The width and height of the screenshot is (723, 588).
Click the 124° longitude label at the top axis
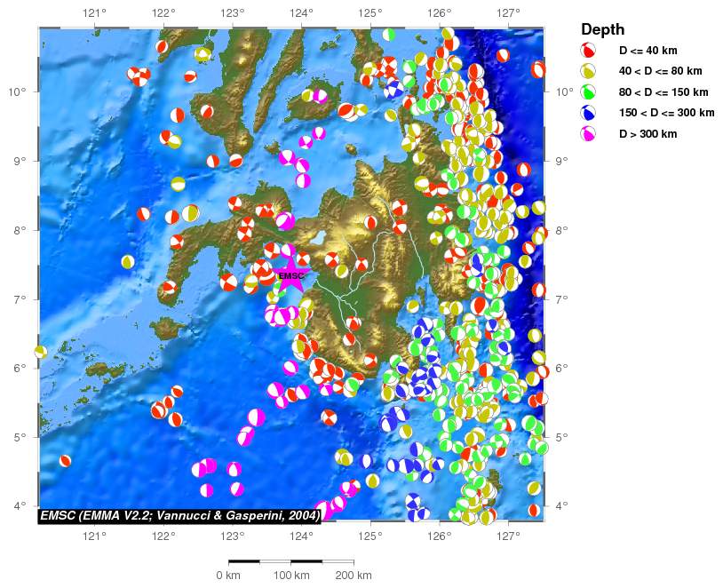tap(301, 13)
